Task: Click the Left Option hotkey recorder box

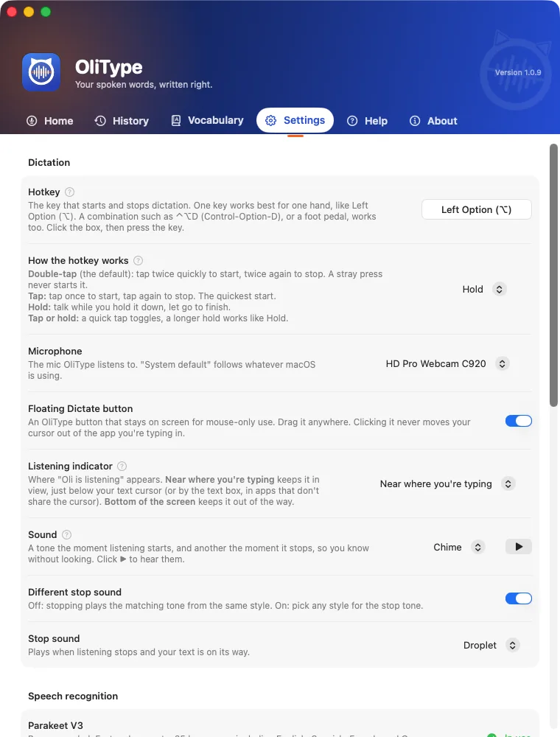Action: click(x=477, y=209)
